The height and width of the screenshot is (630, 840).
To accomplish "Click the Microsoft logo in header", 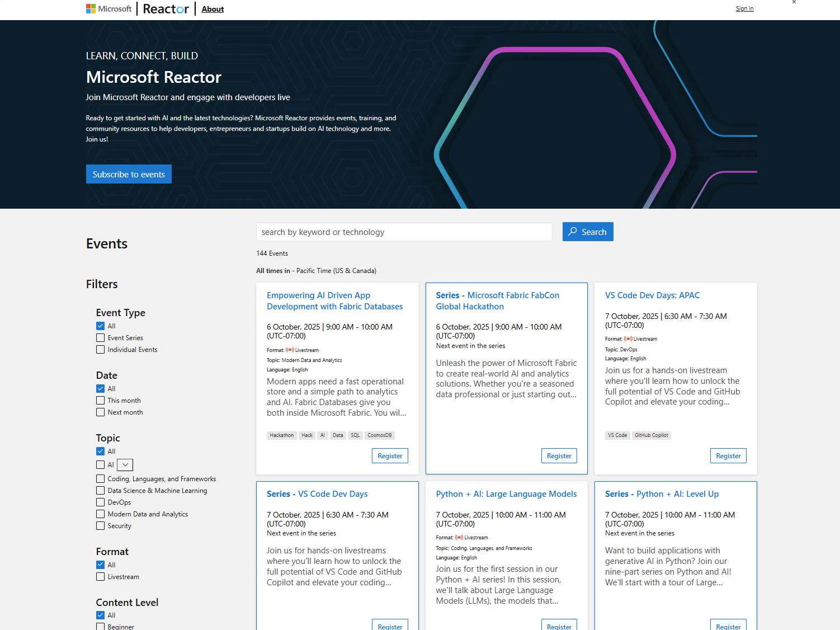I will coord(108,9).
